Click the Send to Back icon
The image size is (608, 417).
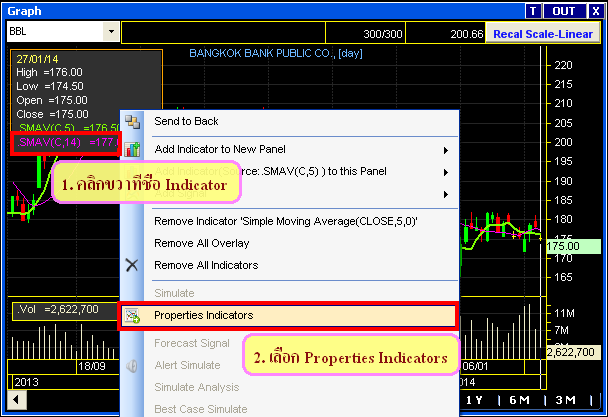tap(133, 122)
